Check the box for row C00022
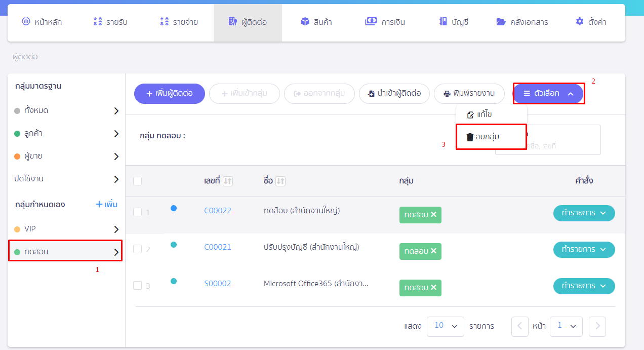644x350 pixels. [x=137, y=212]
